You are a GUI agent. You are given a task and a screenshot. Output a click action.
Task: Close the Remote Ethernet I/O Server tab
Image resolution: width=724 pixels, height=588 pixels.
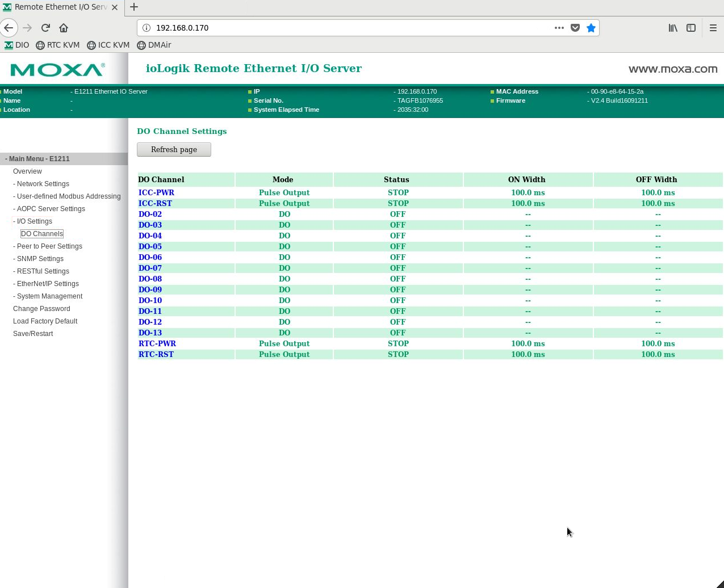115,7
